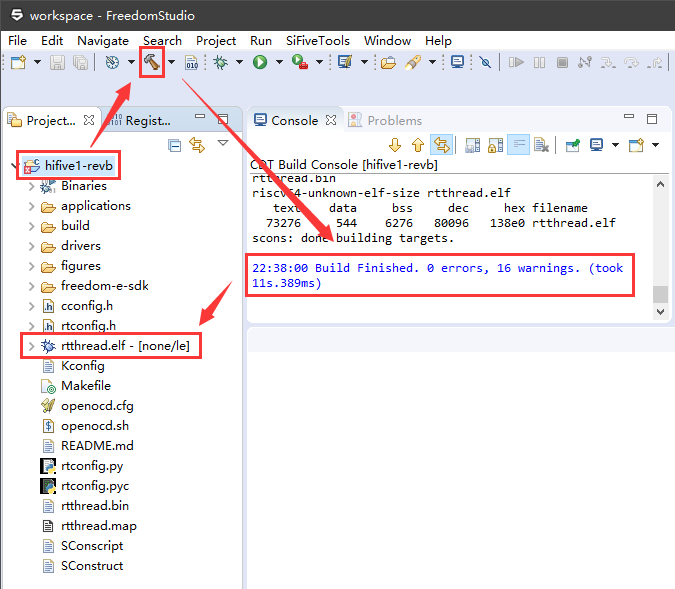This screenshot has width=675, height=589.
Task: Expand rtthread.elf tree node
Action: (31, 346)
